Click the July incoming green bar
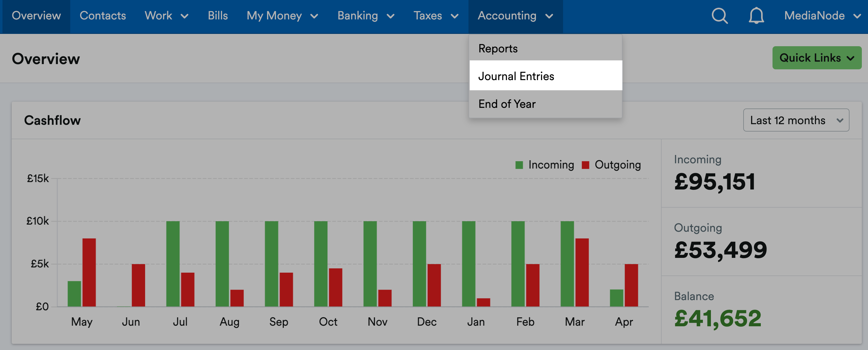 coord(173,263)
